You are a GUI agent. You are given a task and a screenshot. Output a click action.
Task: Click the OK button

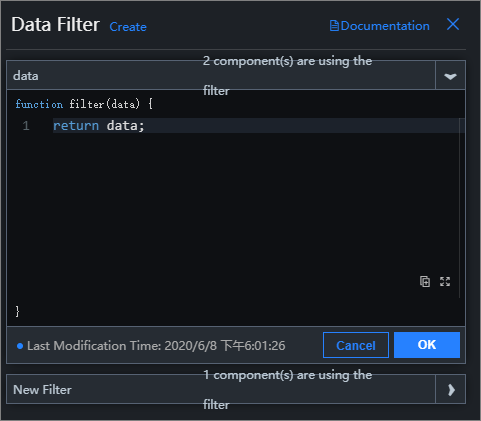tap(427, 345)
